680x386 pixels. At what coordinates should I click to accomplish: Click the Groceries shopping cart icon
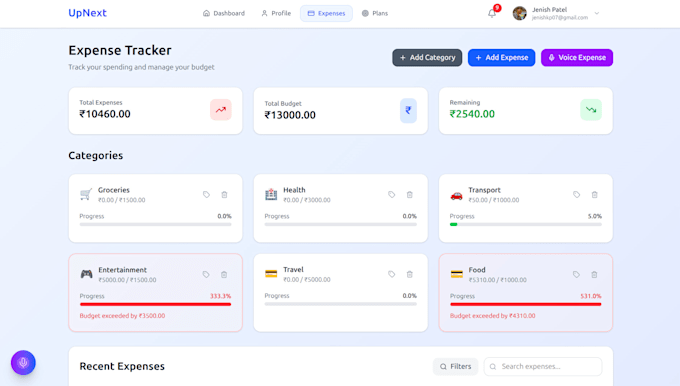pos(86,194)
